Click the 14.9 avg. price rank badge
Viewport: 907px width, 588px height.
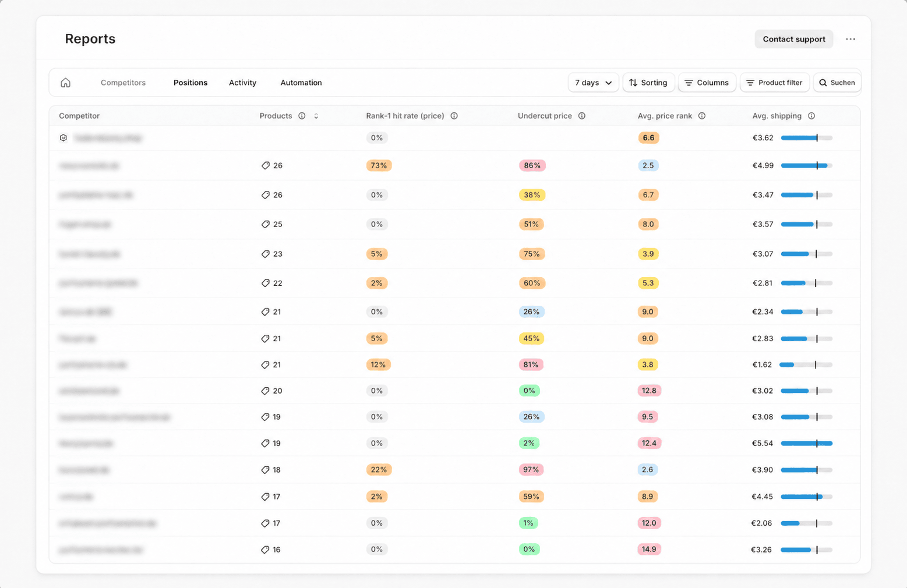649,550
